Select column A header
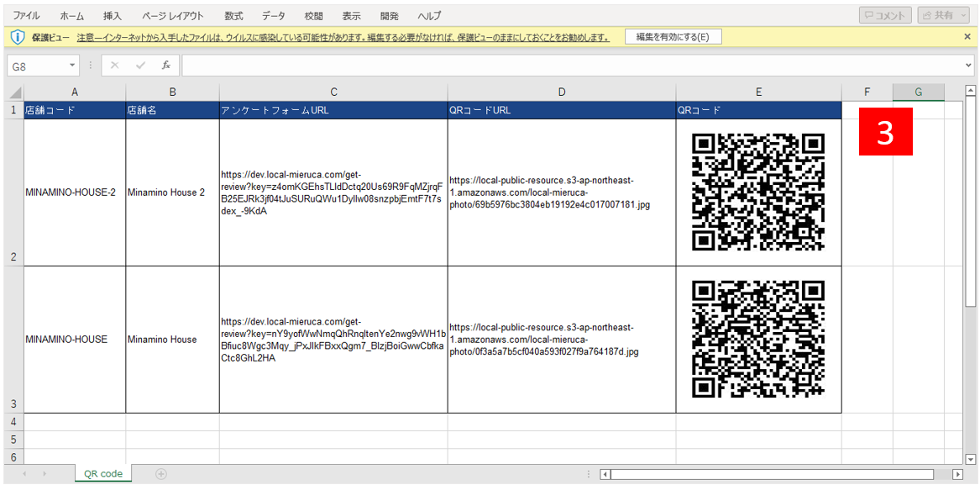This screenshot has height=485, width=980. click(x=75, y=92)
